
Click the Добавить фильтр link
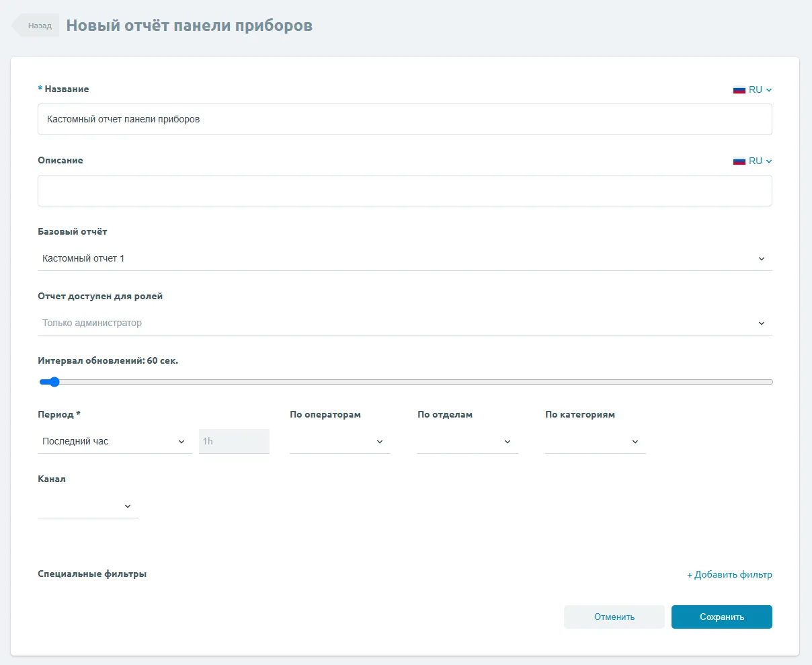pyautogui.click(x=729, y=575)
